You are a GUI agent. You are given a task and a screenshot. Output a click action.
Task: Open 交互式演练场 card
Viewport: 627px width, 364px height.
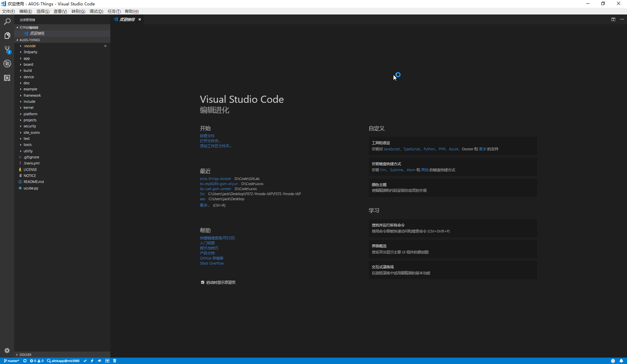coord(453,270)
